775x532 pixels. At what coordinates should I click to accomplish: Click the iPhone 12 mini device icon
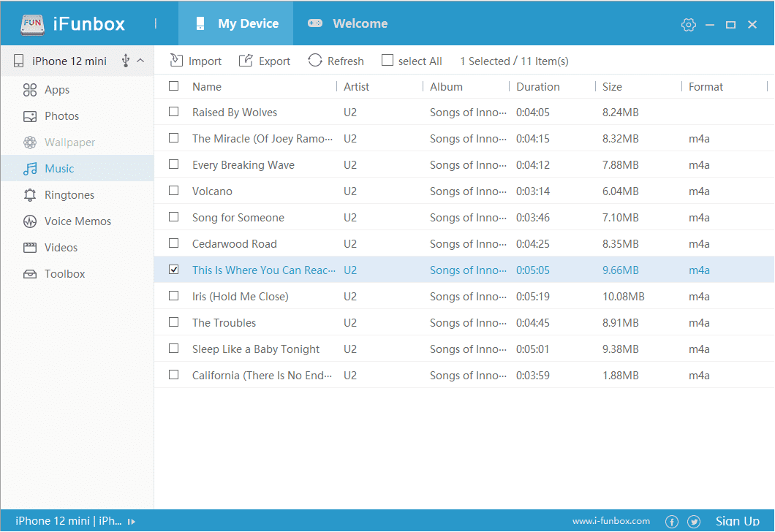(19, 61)
